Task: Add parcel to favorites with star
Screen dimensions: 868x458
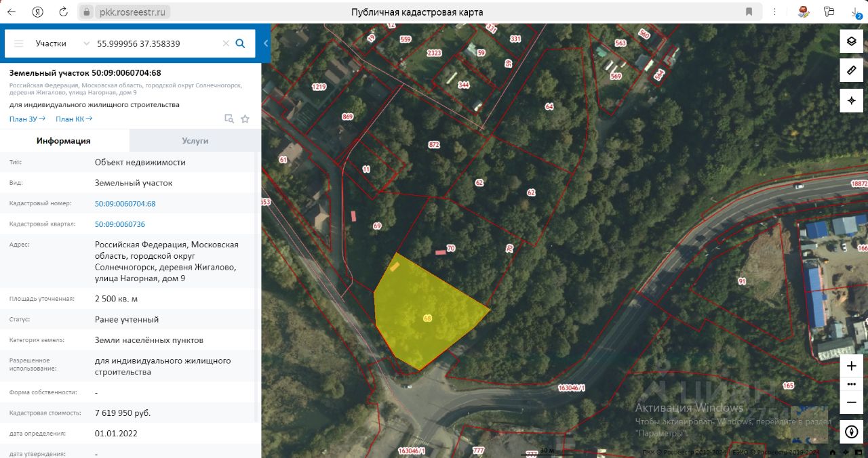Action: [x=245, y=119]
